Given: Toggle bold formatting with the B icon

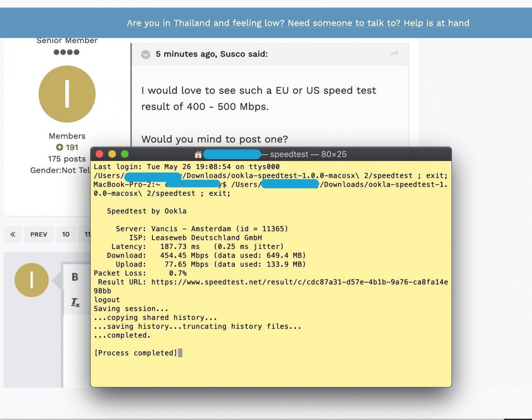Looking at the screenshot, I should point(75,277).
